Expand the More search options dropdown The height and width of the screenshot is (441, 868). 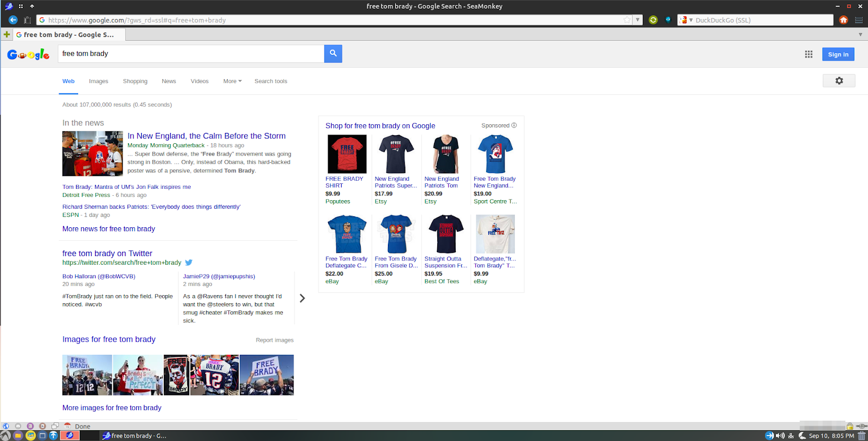(232, 81)
